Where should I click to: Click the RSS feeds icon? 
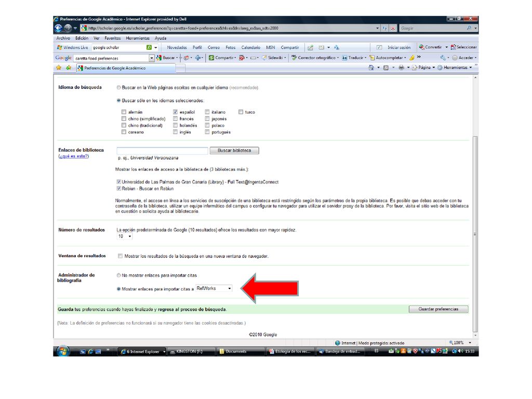pos(386,68)
